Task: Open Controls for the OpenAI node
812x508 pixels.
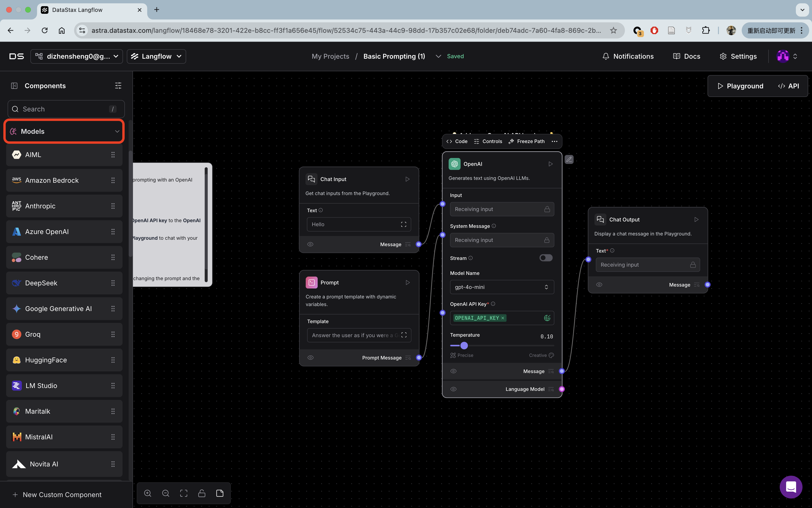Action: (488, 141)
